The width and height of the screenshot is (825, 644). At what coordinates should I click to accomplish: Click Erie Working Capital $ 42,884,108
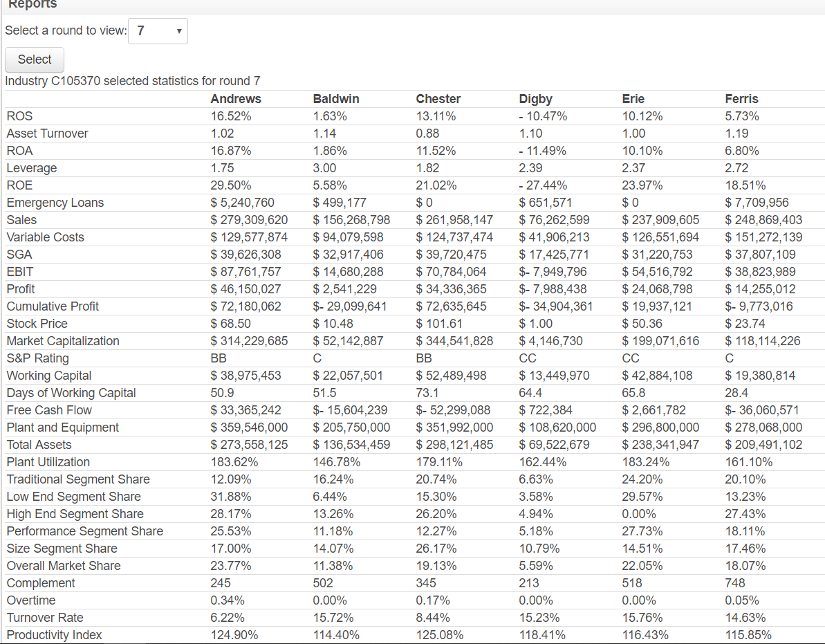(657, 376)
